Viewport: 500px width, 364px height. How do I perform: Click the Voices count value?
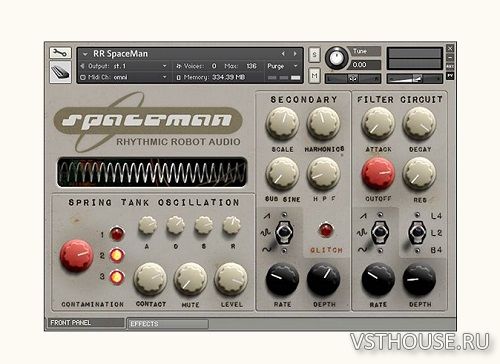point(214,66)
